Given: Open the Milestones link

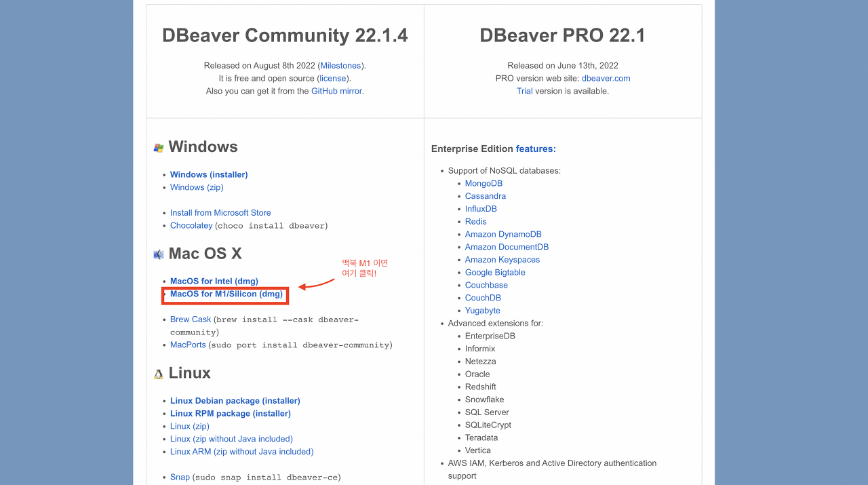Looking at the screenshot, I should (x=342, y=66).
